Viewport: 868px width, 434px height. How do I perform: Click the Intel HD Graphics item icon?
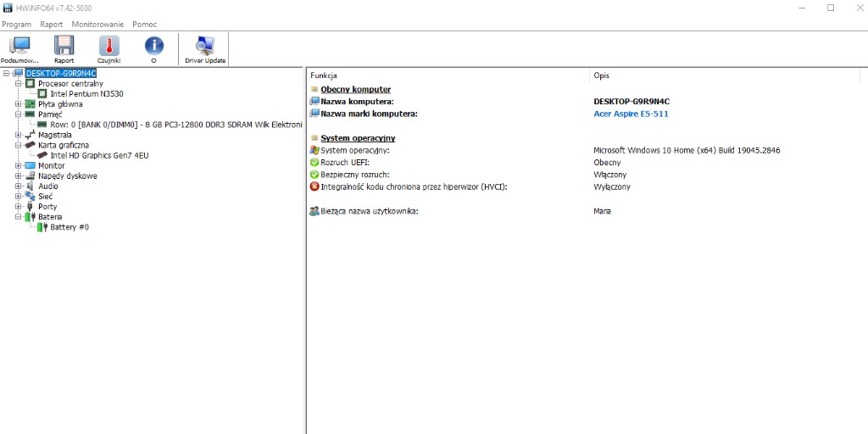42,156
